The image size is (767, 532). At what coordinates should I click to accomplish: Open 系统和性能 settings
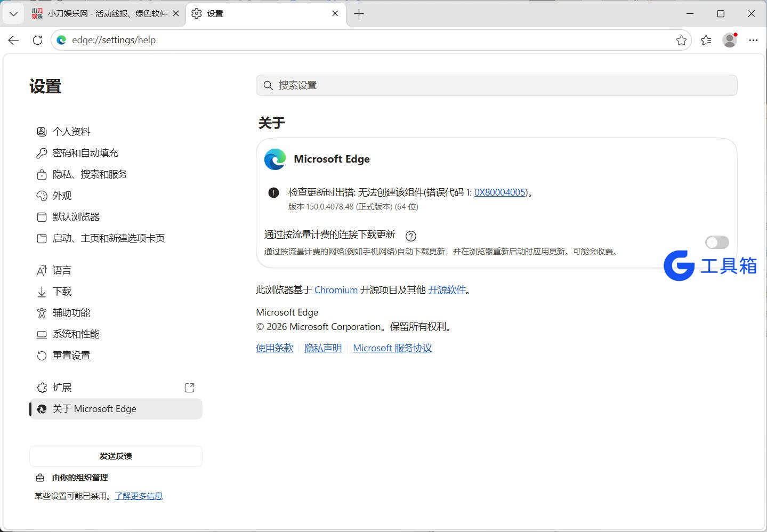pyautogui.click(x=116, y=334)
